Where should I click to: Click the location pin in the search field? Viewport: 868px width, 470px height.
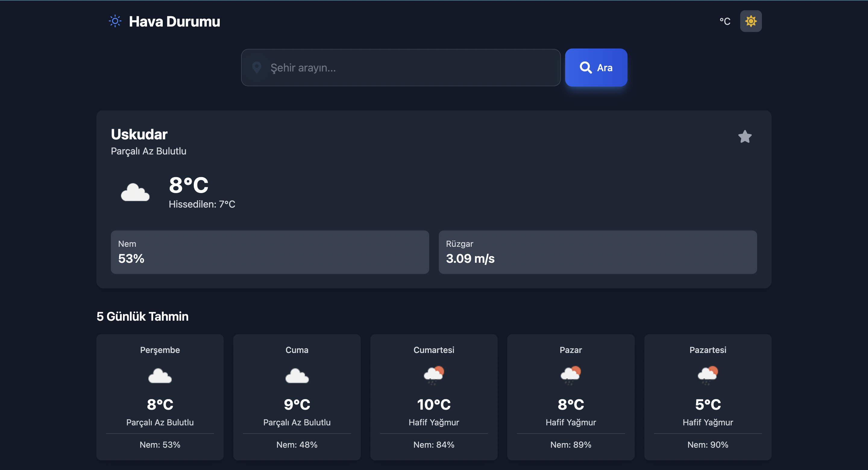[257, 68]
